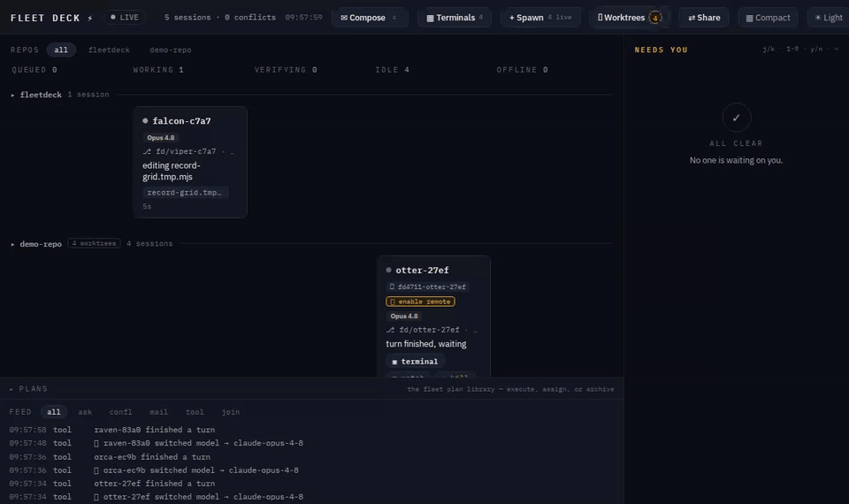Screen dimensions: 849x504
Task: Filter feed by 'ask'
Action: pyautogui.click(x=85, y=412)
